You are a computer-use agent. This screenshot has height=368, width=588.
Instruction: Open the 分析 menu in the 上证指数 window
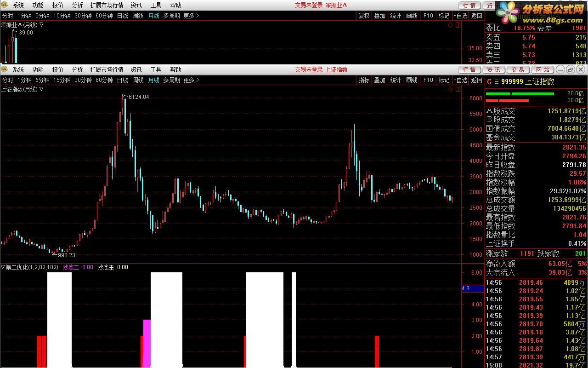[77, 69]
